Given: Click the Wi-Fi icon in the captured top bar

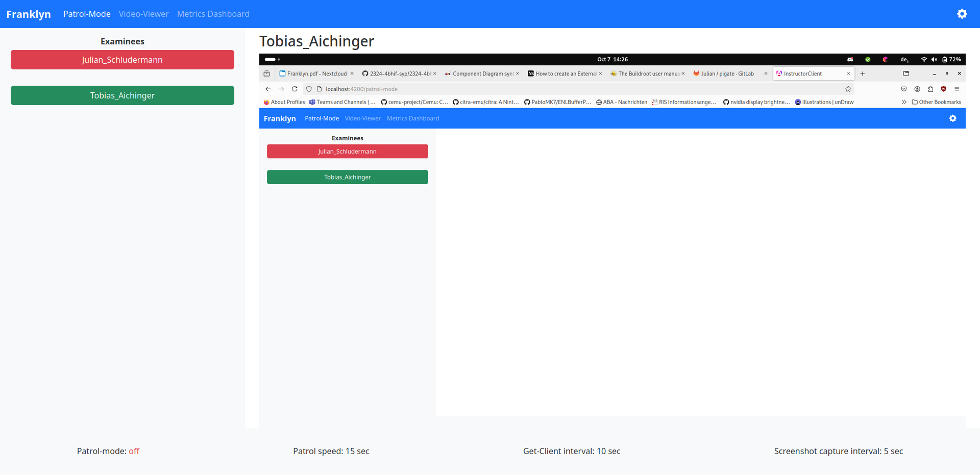Looking at the screenshot, I should click(x=924, y=59).
